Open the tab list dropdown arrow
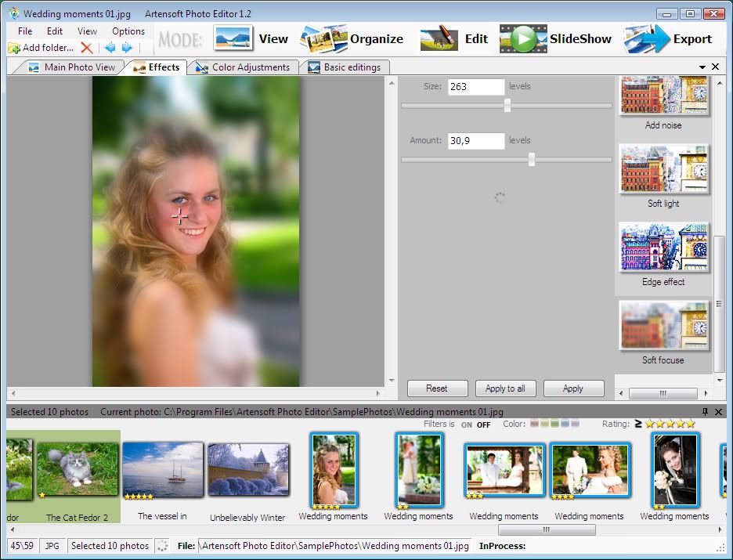This screenshot has height=560, width=733. click(x=702, y=67)
